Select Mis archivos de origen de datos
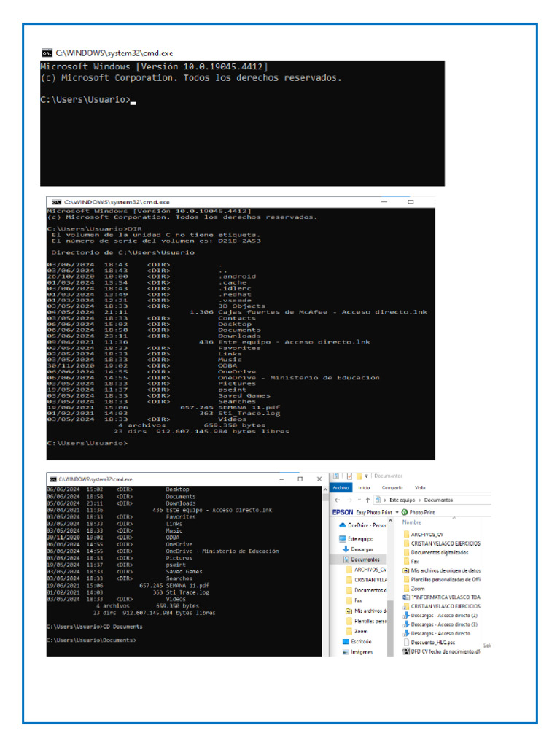Viewport: 560px width, 747px height. pos(442,570)
